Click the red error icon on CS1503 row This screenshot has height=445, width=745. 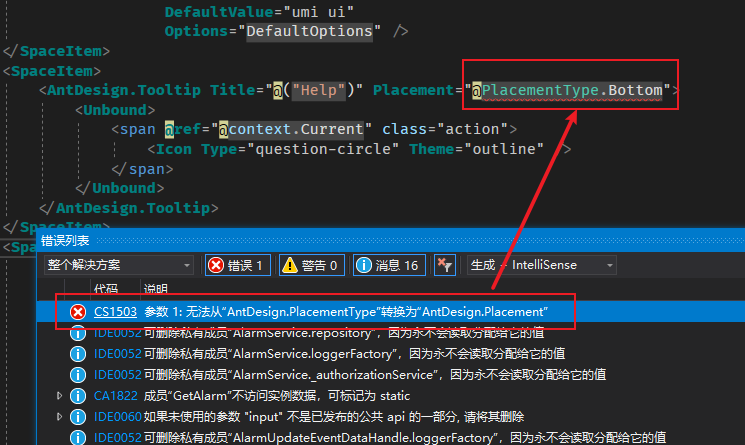tap(78, 312)
